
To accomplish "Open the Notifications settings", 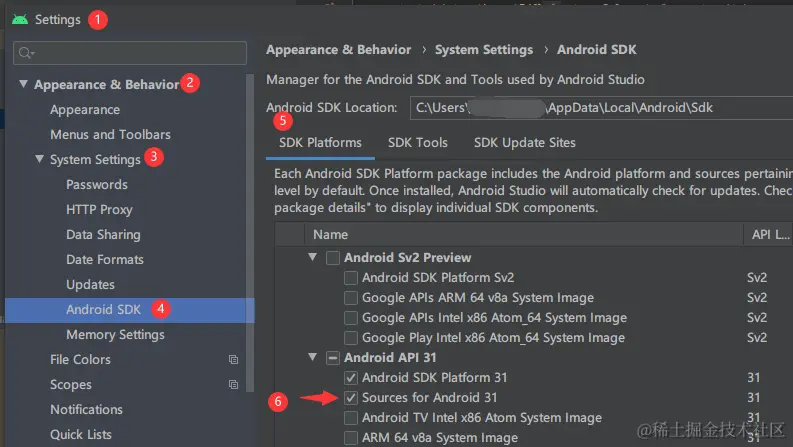I will click(x=86, y=410).
